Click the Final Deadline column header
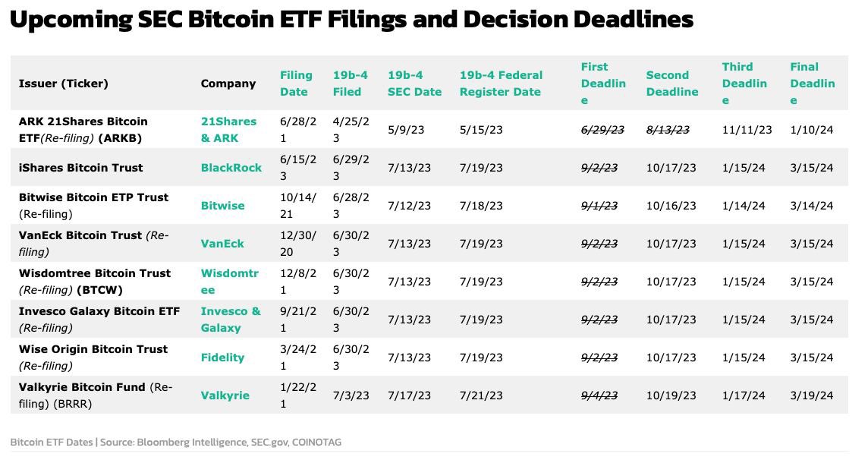Viewport: 868px width, 457px height. [x=812, y=84]
